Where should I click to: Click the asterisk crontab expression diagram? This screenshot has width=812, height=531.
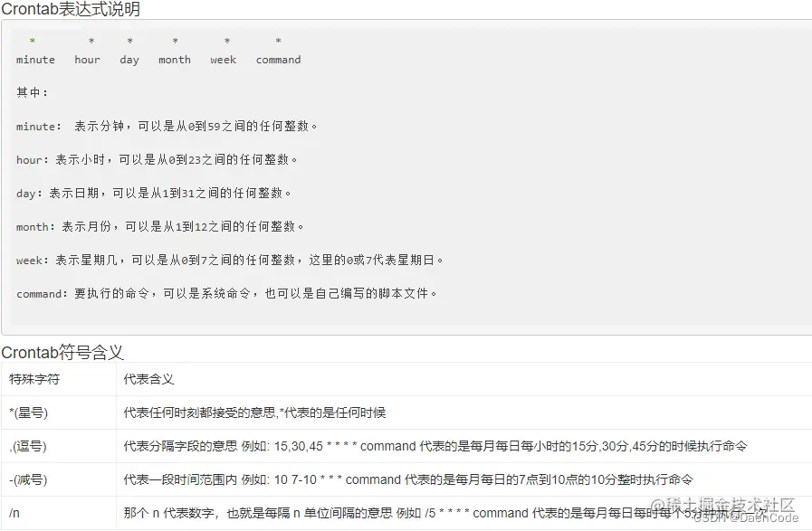click(158, 50)
